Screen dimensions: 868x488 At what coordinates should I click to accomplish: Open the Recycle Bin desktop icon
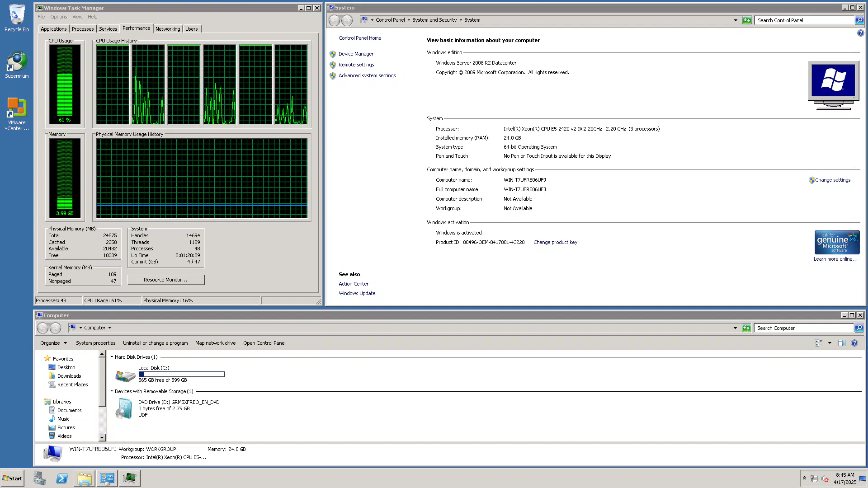point(17,18)
